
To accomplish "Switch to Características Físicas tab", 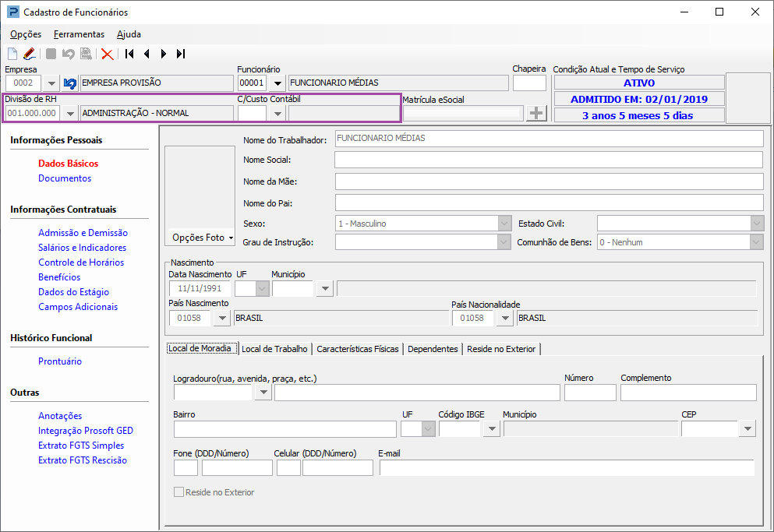I will click(358, 349).
